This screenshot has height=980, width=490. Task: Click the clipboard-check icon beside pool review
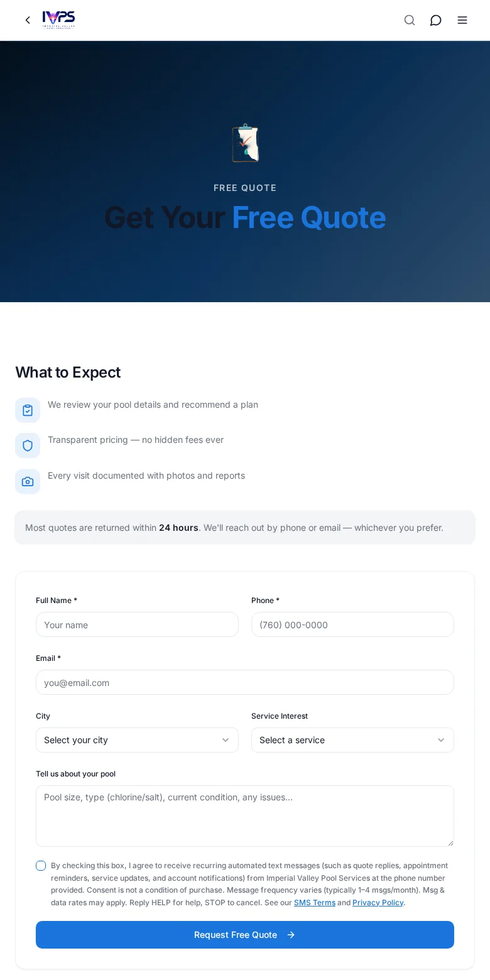pos(28,410)
